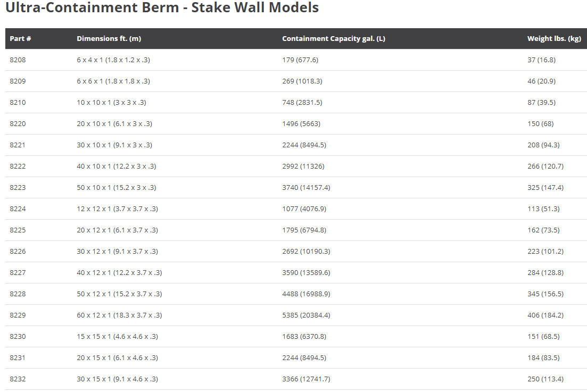The height and width of the screenshot is (392, 587).
Task: Click dimensions 6 x 6 x 1 (1.8 x 1.8 x .3)
Action: coord(113,81)
